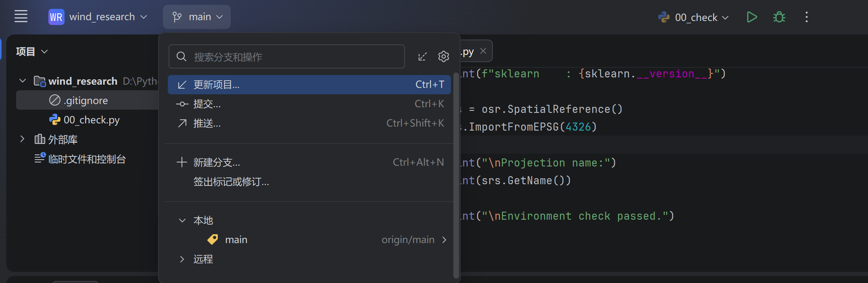868x283 pixels.
Task: Open branch popup settings gear
Action: pyautogui.click(x=444, y=56)
